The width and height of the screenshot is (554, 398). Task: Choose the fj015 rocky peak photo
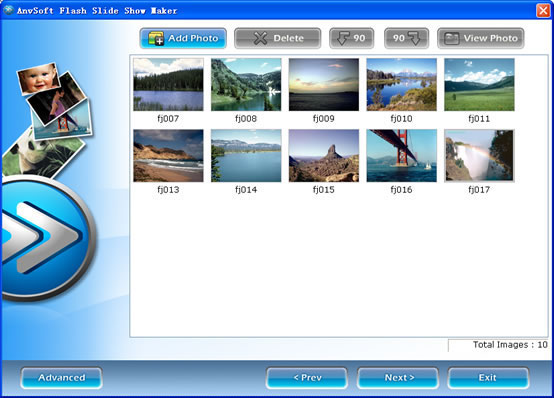pyautogui.click(x=324, y=156)
